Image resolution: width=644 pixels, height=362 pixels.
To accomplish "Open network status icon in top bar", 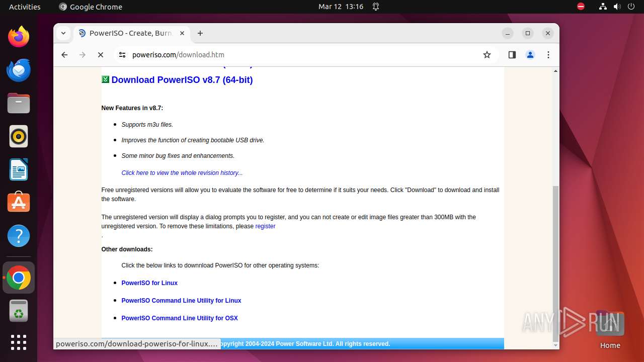I will (x=603, y=7).
